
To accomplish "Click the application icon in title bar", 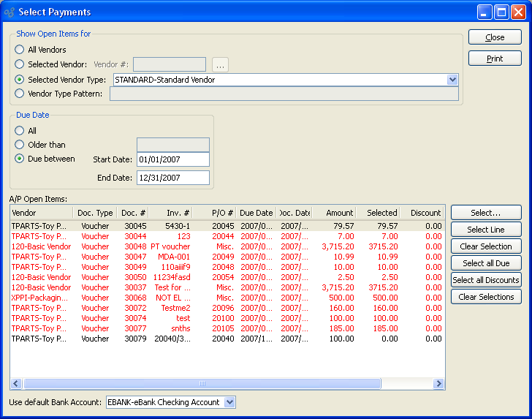I will [9, 12].
